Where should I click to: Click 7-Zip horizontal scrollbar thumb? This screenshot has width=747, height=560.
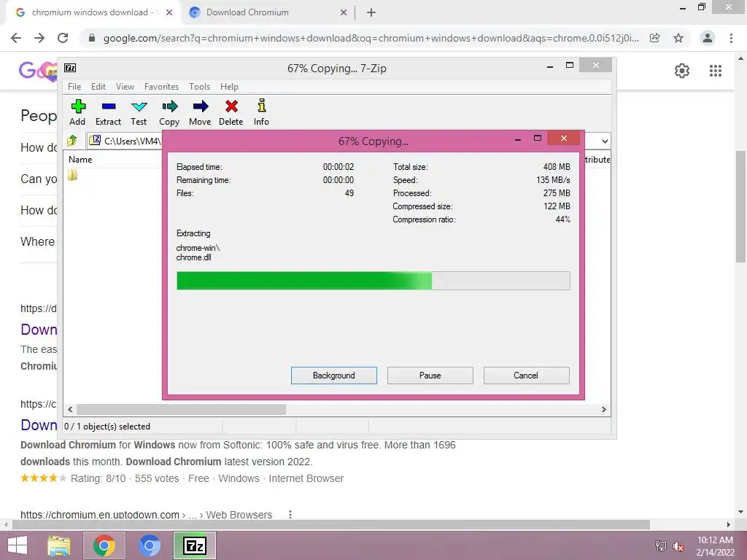tap(181, 410)
